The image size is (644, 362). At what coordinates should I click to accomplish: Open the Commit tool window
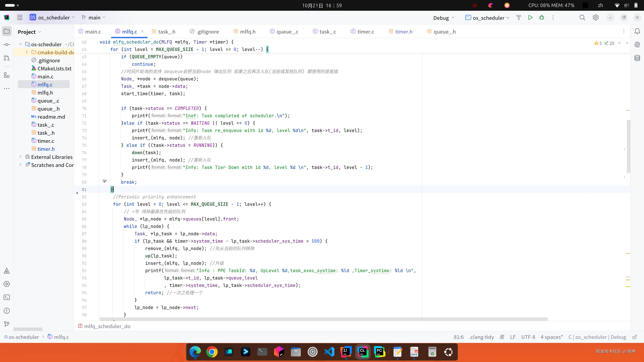7,45
